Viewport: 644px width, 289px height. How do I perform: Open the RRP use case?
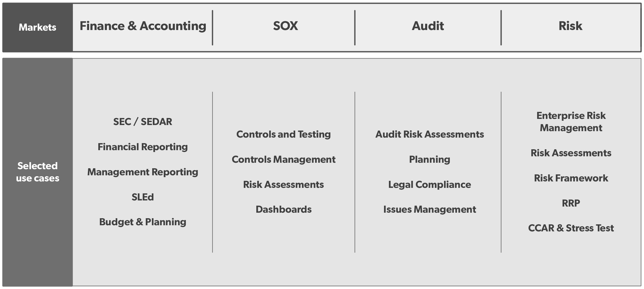[571, 203]
